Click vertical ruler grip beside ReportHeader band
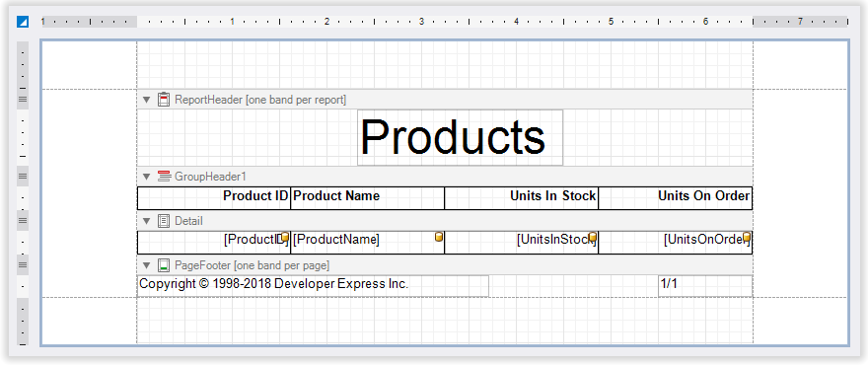 [x=23, y=100]
